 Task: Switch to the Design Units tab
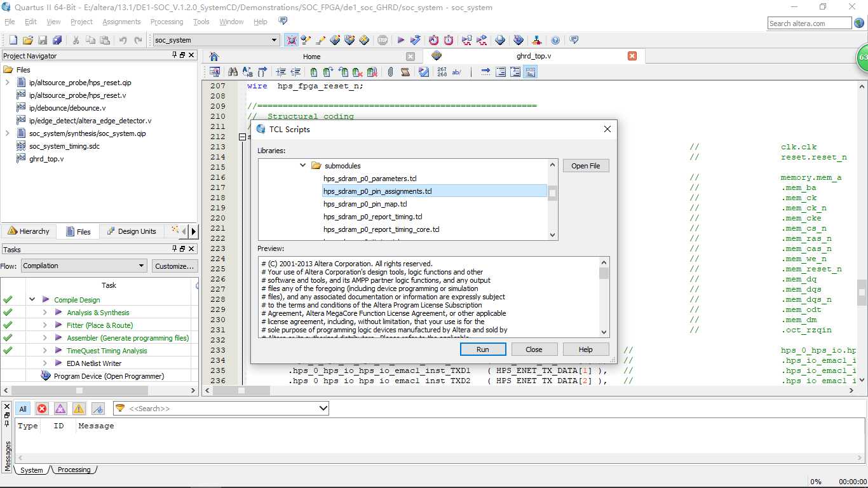point(131,231)
